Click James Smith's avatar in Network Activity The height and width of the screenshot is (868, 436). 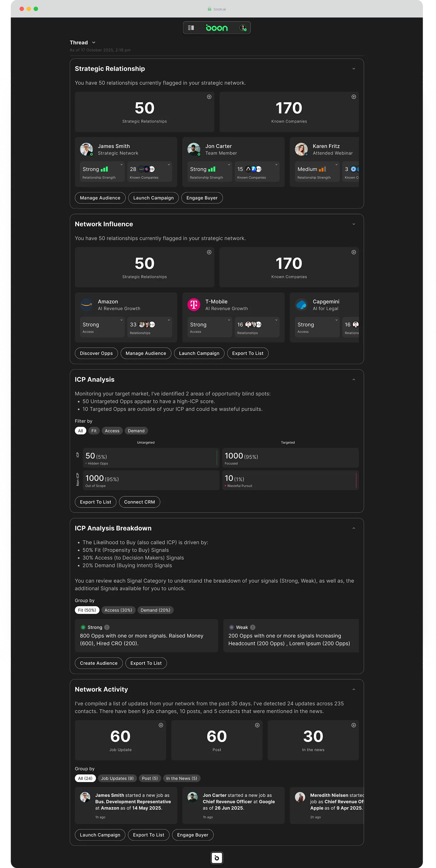[85, 797]
